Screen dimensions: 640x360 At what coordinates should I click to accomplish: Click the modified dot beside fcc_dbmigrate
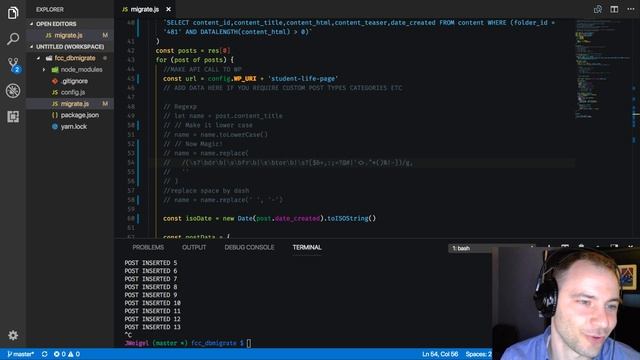[105, 58]
